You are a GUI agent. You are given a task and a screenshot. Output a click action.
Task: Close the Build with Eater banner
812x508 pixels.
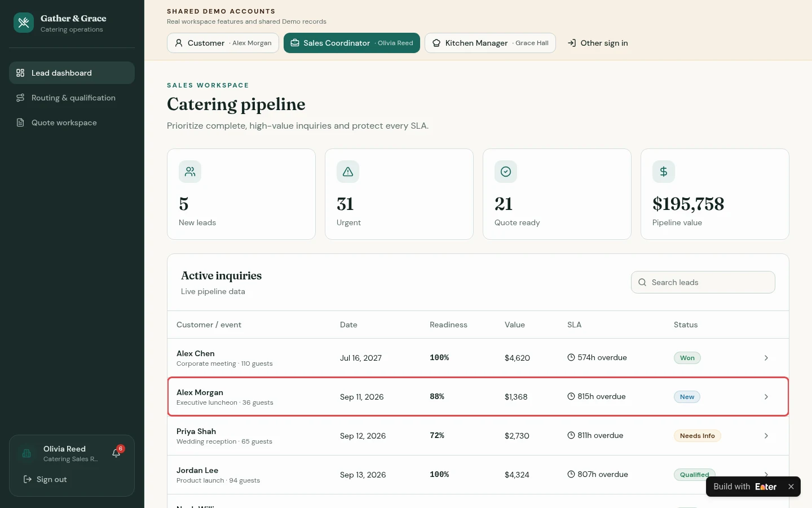(791, 487)
